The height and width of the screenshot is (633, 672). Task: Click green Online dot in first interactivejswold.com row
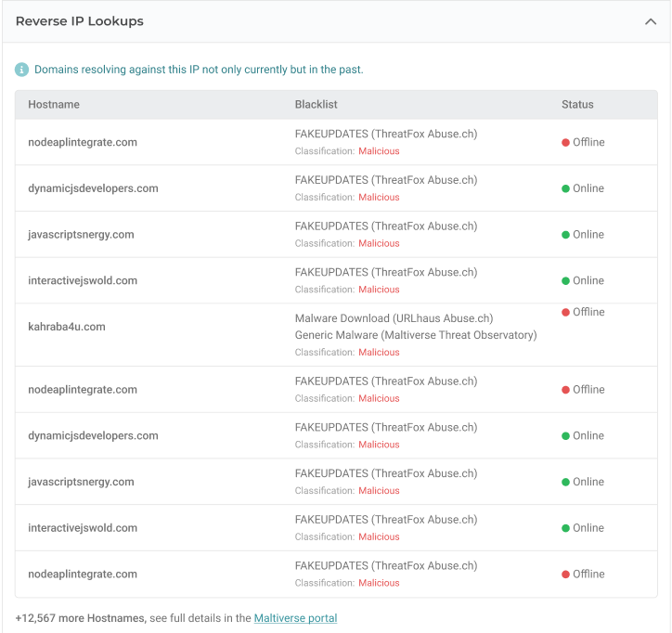pos(565,281)
